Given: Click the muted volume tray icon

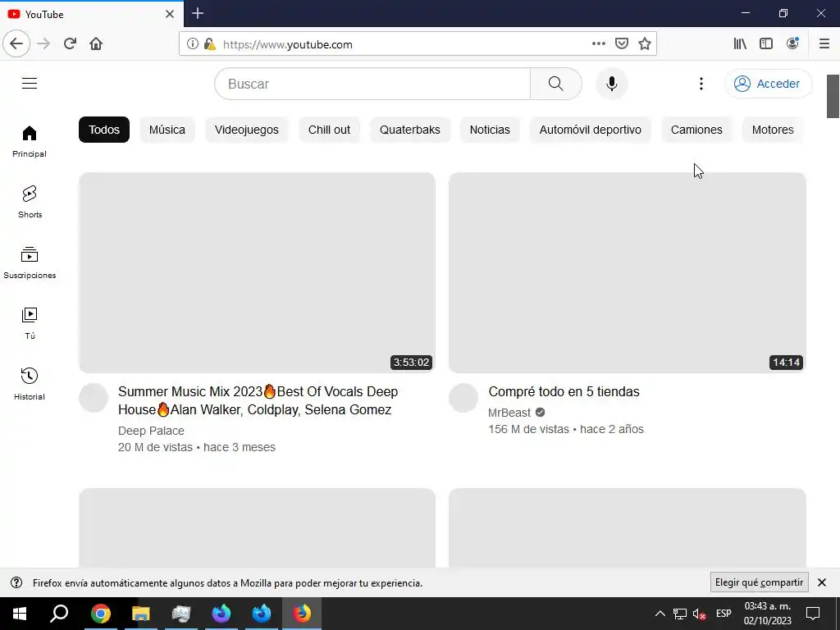Looking at the screenshot, I should pyautogui.click(x=699, y=614).
